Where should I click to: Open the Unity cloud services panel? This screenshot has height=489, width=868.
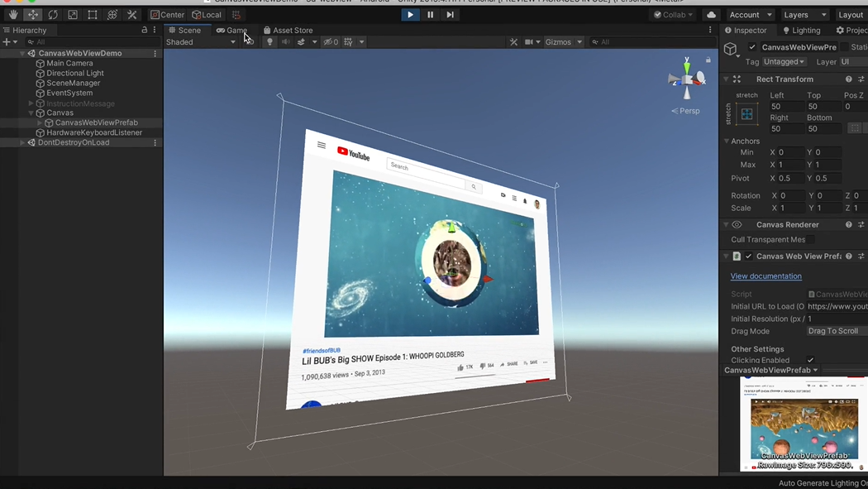(x=711, y=15)
